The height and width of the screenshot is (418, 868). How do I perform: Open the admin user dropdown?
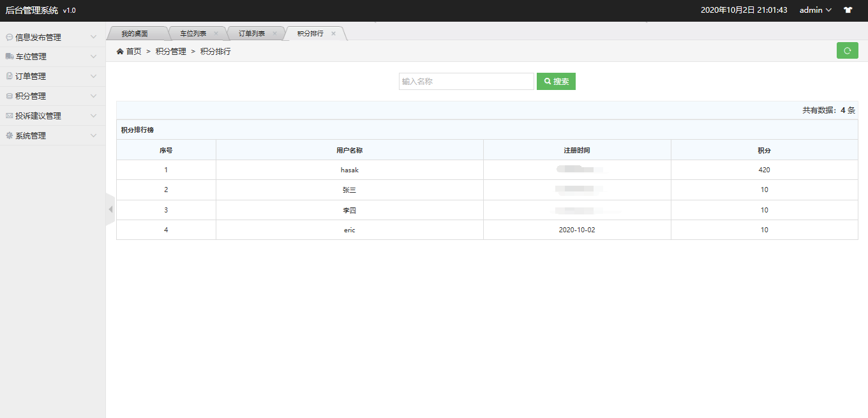pyautogui.click(x=816, y=10)
